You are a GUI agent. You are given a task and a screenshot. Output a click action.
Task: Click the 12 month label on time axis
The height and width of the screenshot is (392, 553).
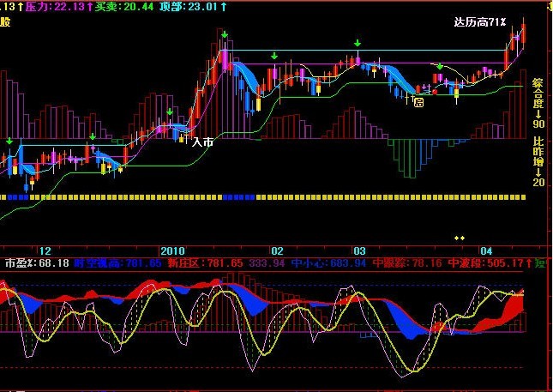(45, 251)
